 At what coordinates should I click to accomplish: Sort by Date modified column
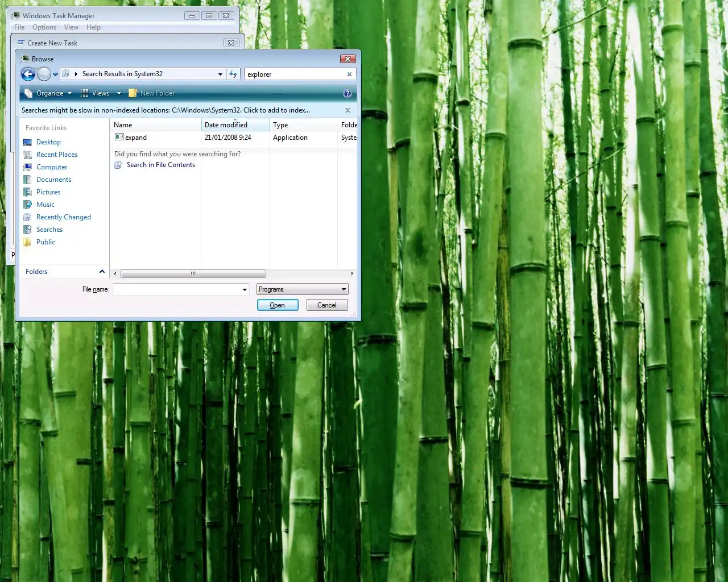pos(235,125)
